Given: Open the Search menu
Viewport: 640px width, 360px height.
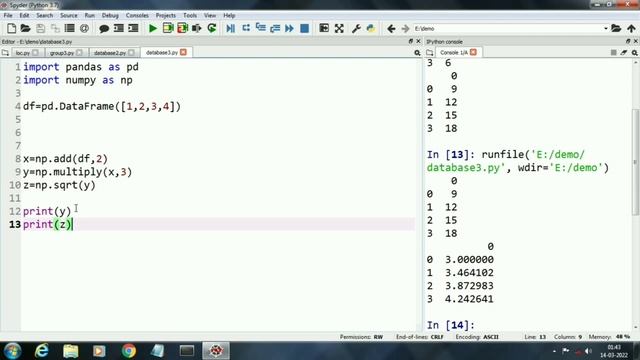Looking at the screenshot, I should 44,15.
